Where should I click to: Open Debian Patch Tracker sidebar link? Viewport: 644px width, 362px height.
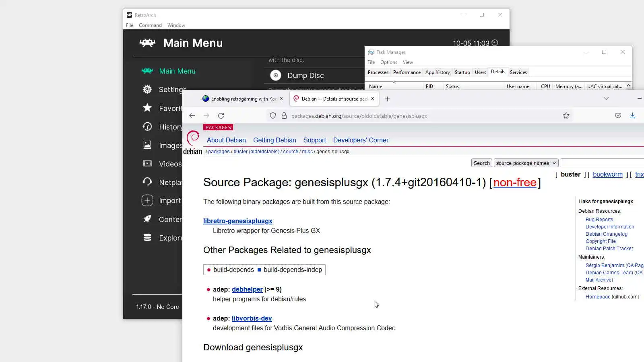tap(609, 249)
